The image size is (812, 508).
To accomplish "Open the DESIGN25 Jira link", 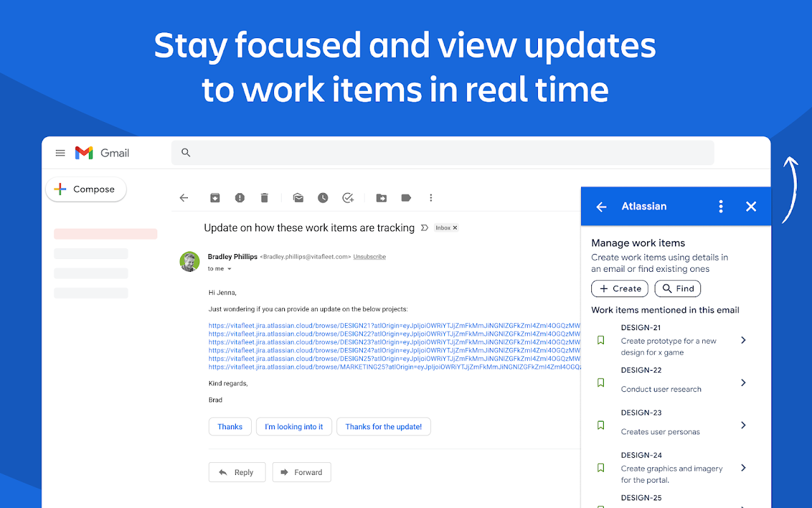I will [x=395, y=359].
